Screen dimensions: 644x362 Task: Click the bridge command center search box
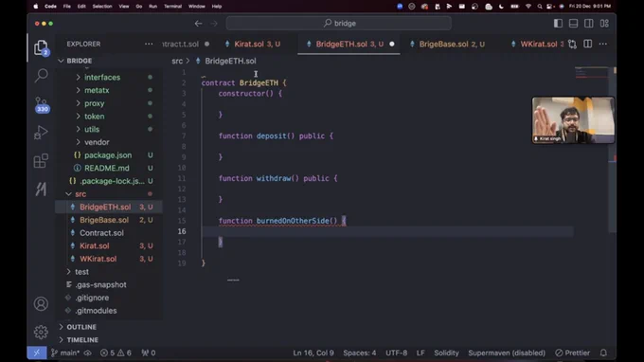click(x=339, y=24)
